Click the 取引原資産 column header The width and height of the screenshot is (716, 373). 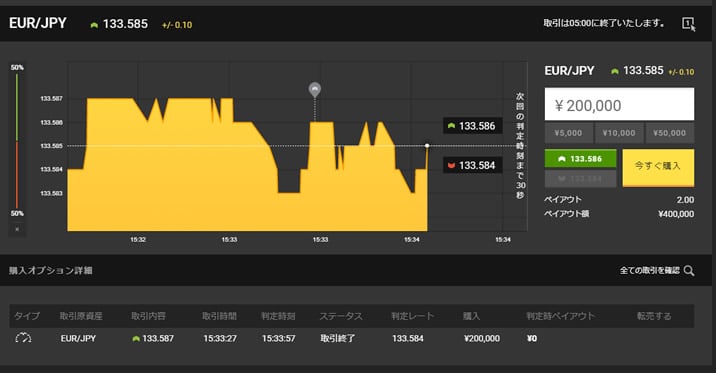(x=81, y=316)
